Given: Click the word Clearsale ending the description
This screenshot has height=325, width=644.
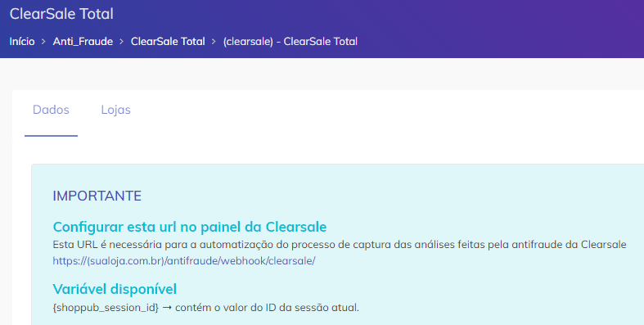Looking at the screenshot, I should point(603,245).
